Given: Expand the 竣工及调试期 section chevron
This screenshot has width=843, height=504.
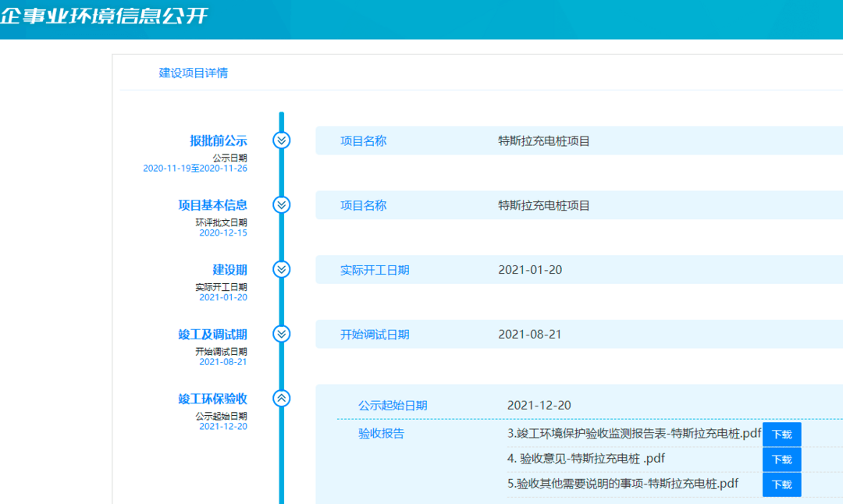Looking at the screenshot, I should click(281, 334).
